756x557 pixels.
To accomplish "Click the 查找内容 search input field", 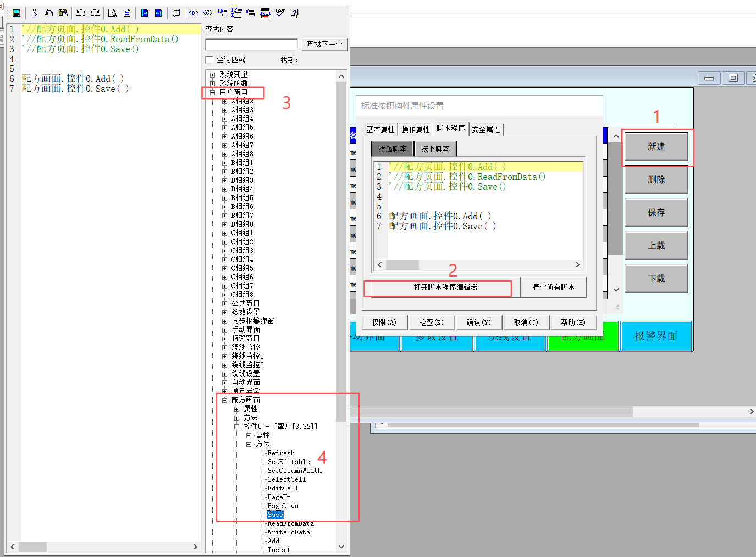I will 252,45.
